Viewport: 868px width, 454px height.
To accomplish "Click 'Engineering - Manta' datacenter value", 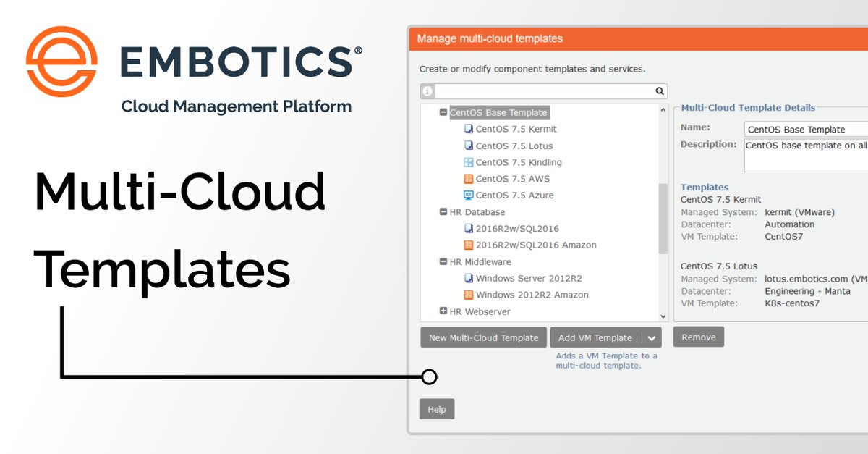I will tap(807, 291).
